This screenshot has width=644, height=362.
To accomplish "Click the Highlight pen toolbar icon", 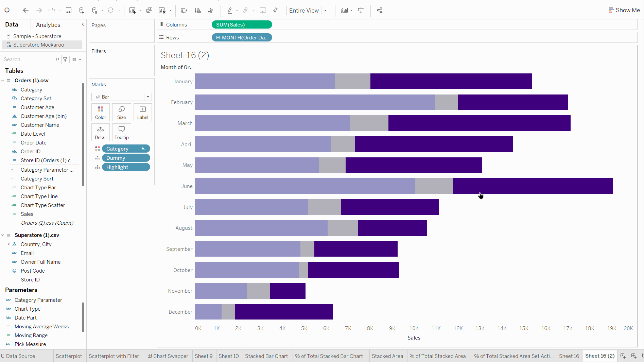I will (x=229, y=10).
